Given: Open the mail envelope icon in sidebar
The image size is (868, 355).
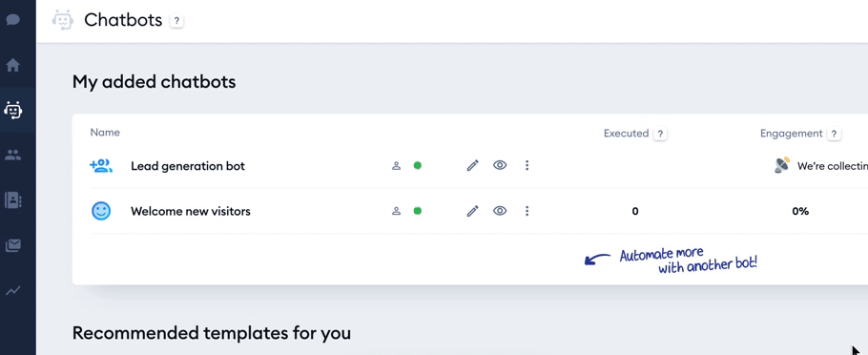Looking at the screenshot, I should 12,245.
